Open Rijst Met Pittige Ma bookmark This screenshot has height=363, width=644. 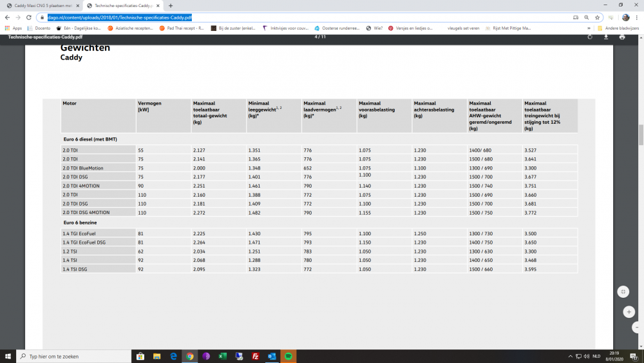[x=508, y=28]
